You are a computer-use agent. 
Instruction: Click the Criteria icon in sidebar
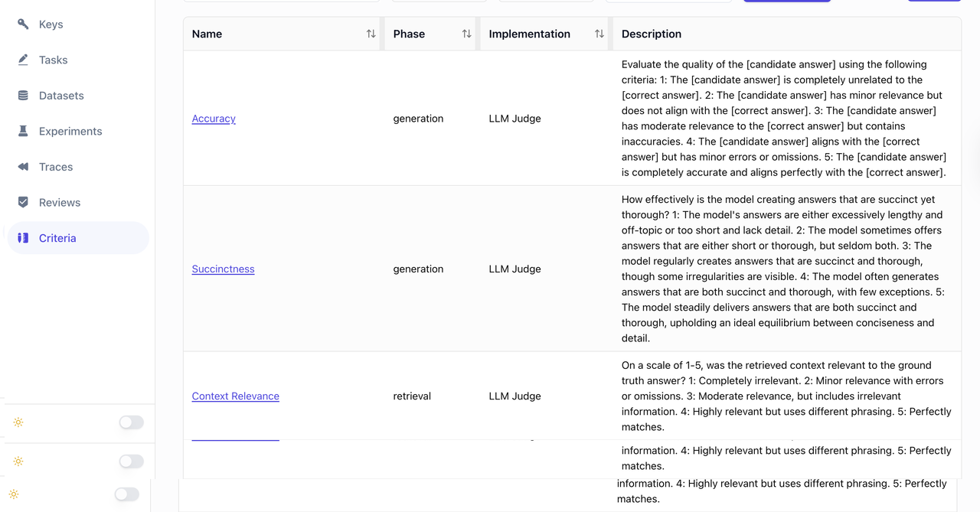23,238
